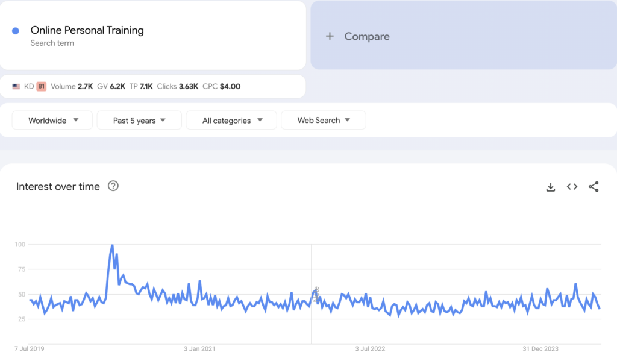The image size is (617, 364).
Task: Open the Web Search type dropdown
Action: 323,121
